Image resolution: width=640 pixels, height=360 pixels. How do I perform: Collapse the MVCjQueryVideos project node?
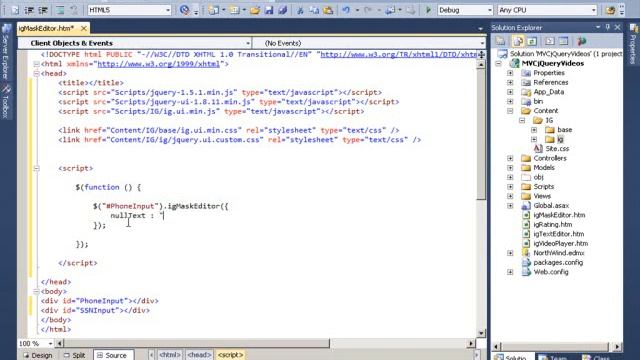tap(498, 64)
